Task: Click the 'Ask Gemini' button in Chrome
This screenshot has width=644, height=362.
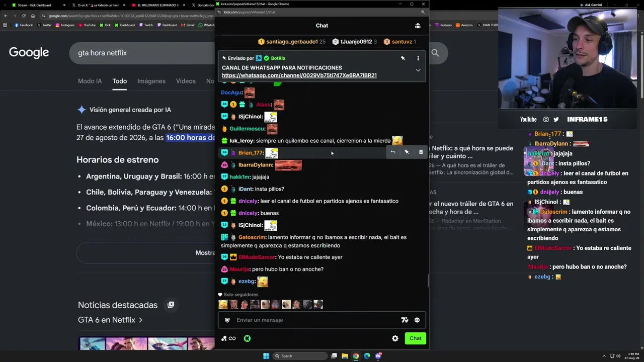Action: tap(591, 5)
